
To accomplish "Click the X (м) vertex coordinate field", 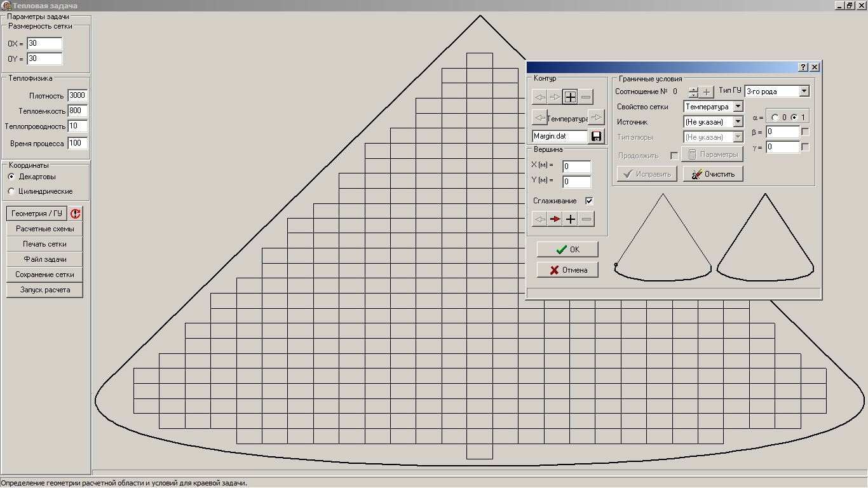I will click(x=576, y=166).
